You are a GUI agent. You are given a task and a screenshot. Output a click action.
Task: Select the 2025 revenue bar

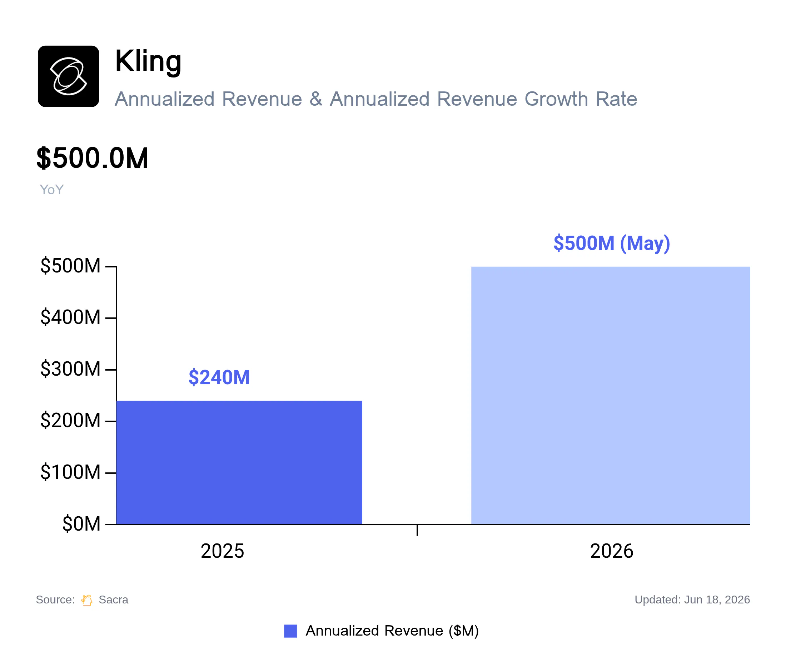(239, 462)
